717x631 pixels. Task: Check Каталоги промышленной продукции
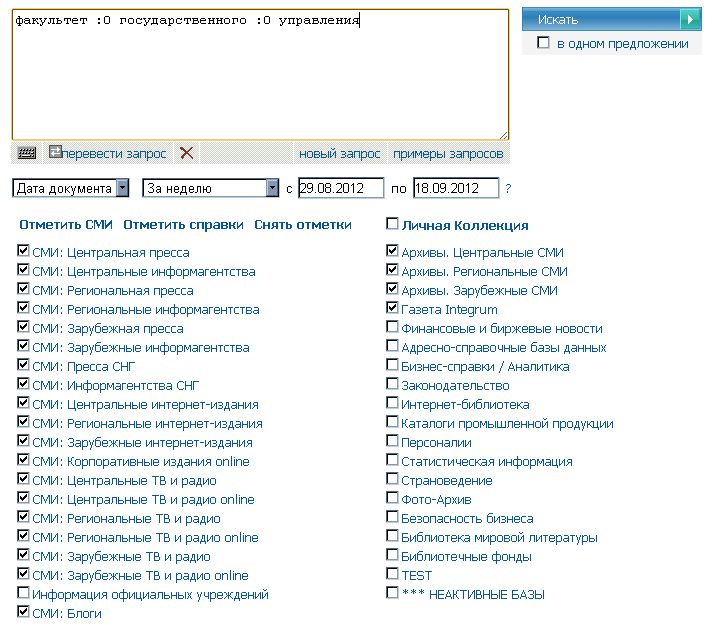point(392,422)
